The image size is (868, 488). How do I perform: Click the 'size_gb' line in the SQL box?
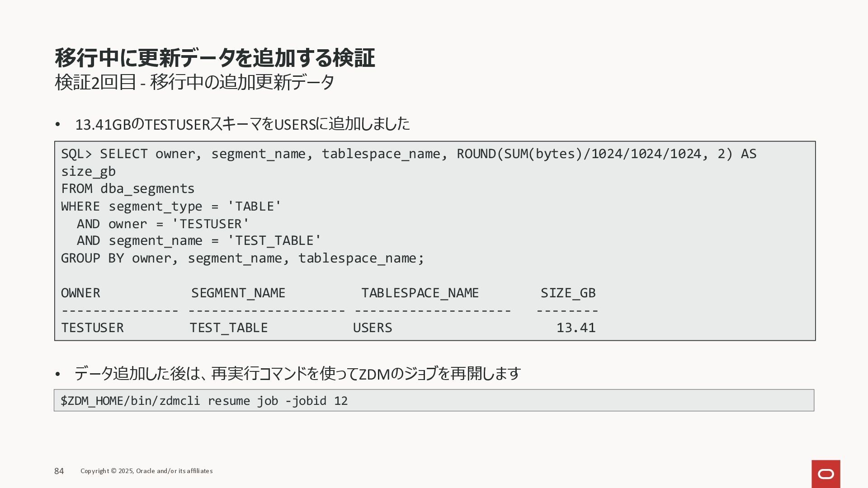pyautogui.click(x=88, y=172)
